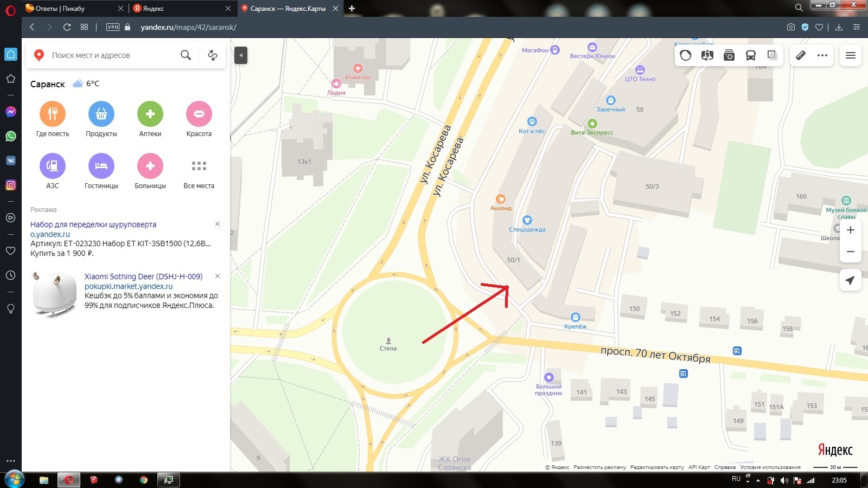The height and width of the screenshot is (488, 868).
Task: Open the 'Набор для переделки шуруповерта' ad link
Action: (x=93, y=224)
